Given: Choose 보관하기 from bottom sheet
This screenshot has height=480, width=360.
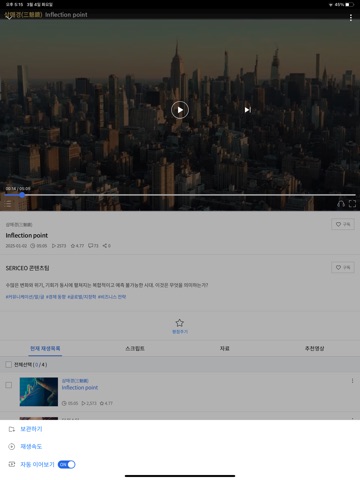Looking at the screenshot, I should tap(31, 429).
